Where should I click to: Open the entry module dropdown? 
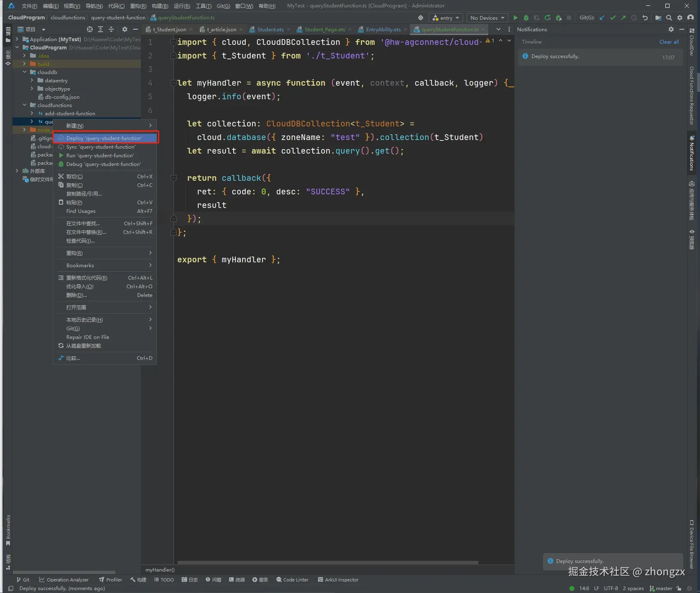pyautogui.click(x=445, y=18)
